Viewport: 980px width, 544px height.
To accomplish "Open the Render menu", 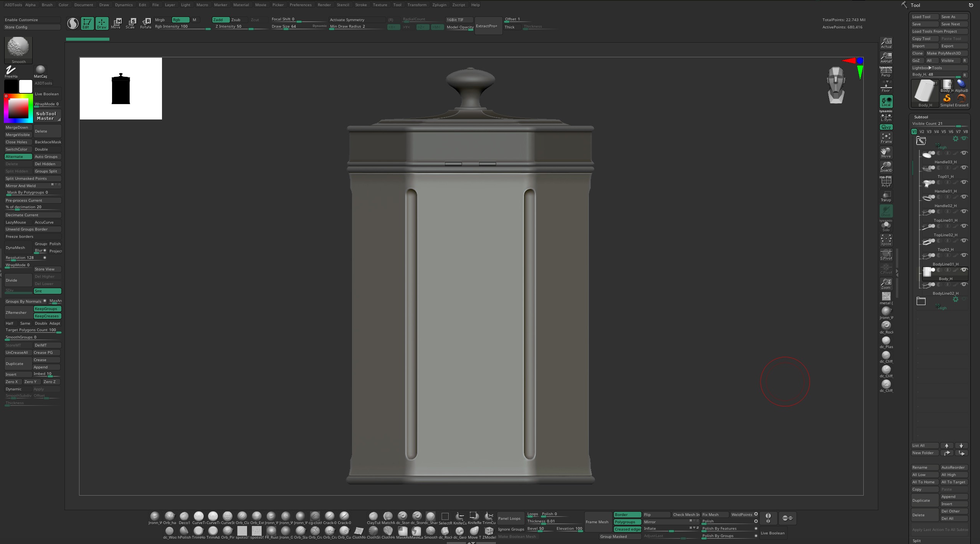I will point(324,5).
